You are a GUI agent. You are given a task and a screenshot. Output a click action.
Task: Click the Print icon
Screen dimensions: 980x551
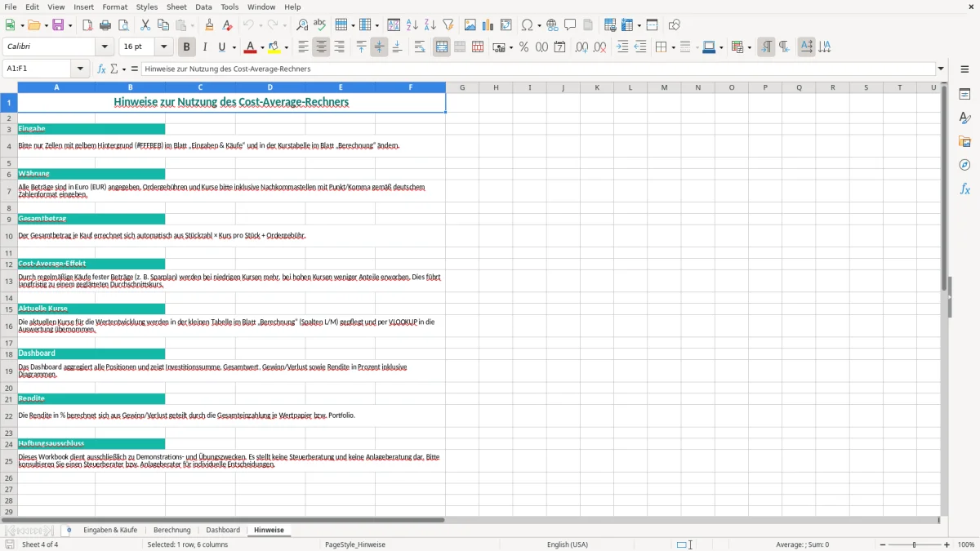tap(105, 25)
